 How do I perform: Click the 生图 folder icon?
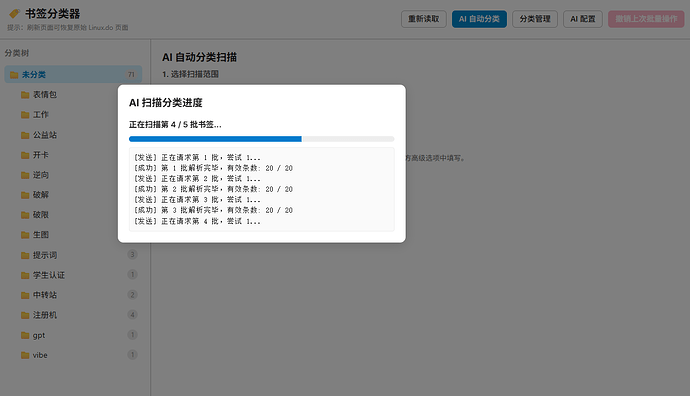(x=25, y=235)
